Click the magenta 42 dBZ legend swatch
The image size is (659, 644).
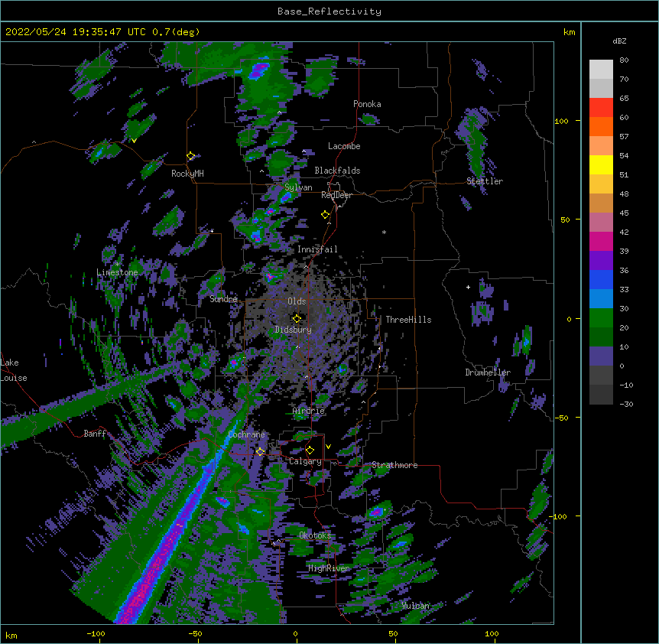(601, 241)
